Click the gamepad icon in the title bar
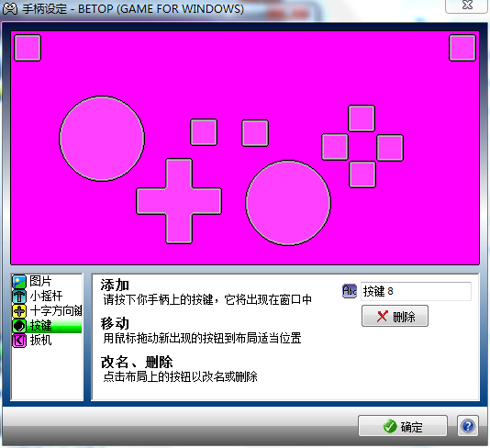Viewport: 490px width, 448px height. pos(10,8)
